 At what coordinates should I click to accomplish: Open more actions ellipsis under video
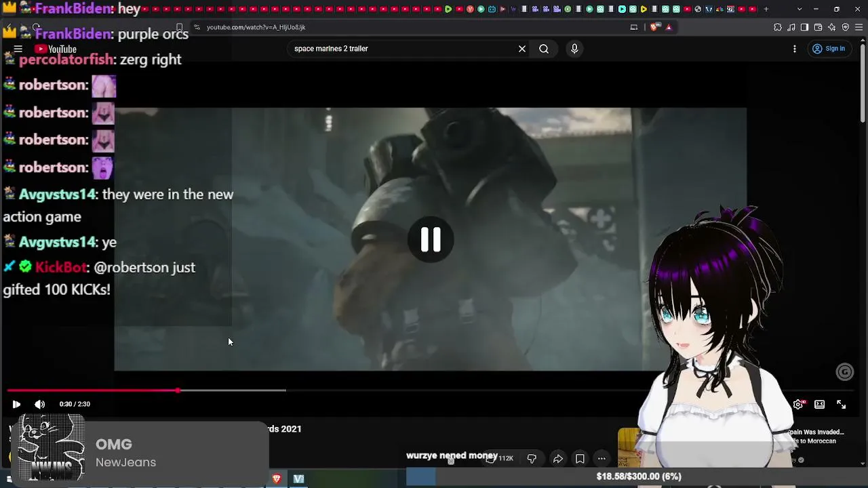(601, 459)
